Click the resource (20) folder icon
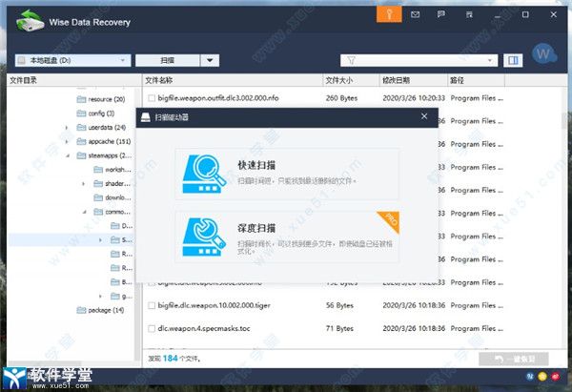Screen dimensions: 572x392 81,99
